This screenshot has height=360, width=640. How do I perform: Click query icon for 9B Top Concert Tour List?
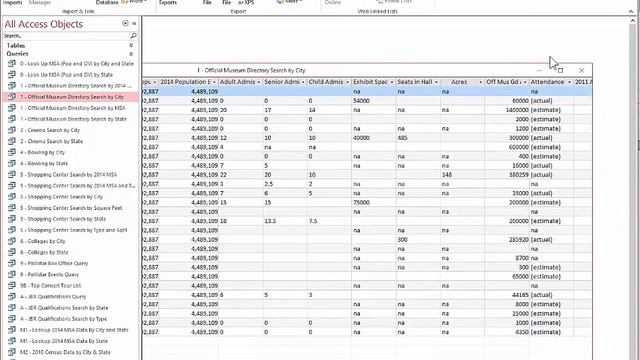pos(12,285)
